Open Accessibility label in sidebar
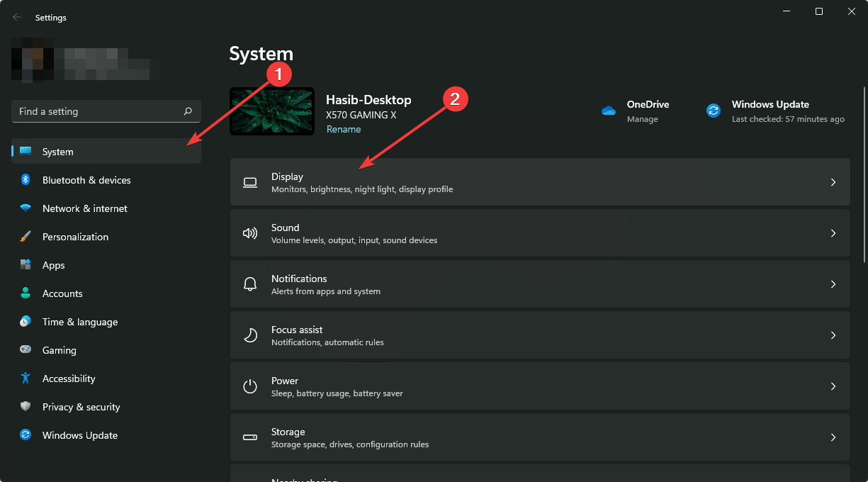This screenshot has height=482, width=868. point(69,379)
